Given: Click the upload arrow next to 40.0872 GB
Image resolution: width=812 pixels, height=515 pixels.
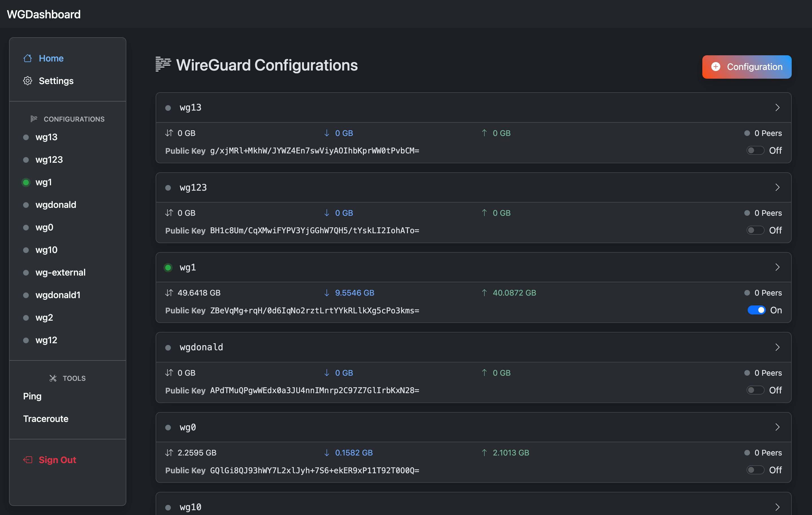Looking at the screenshot, I should click(x=484, y=293).
